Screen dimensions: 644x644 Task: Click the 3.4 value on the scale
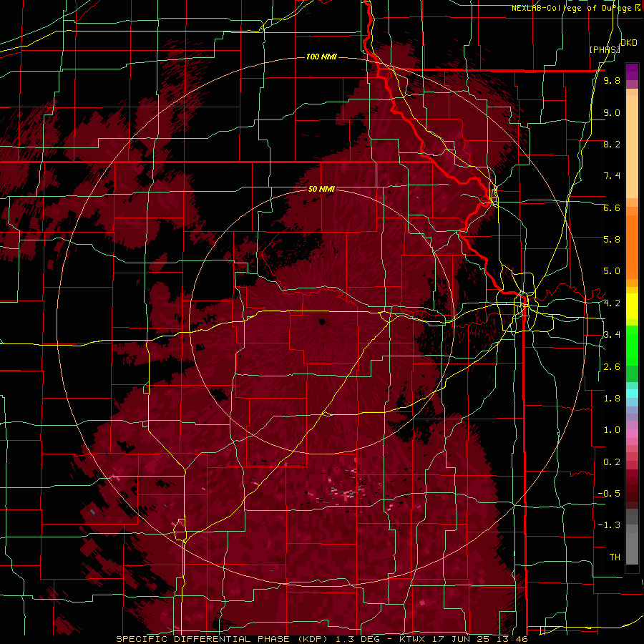point(612,335)
